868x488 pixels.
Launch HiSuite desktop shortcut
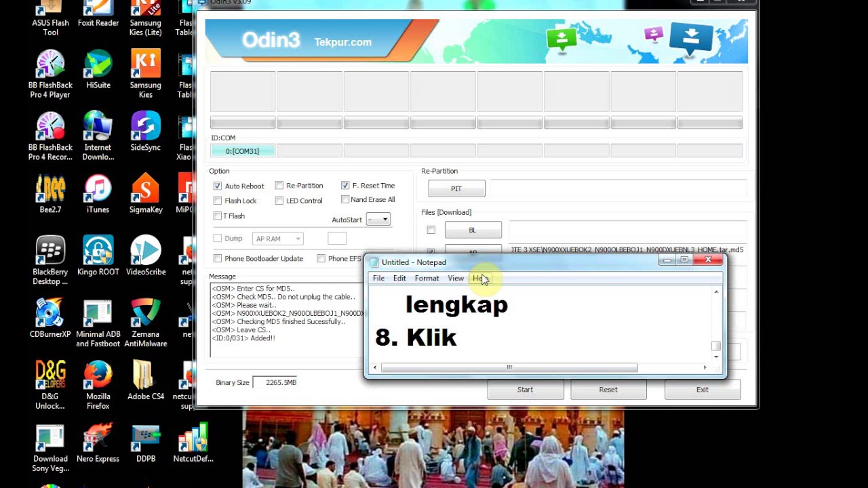[98, 70]
